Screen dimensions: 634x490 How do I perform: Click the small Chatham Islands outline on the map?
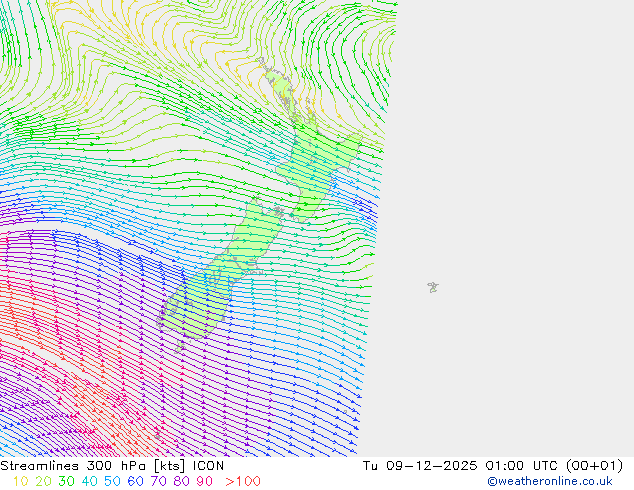point(433,287)
